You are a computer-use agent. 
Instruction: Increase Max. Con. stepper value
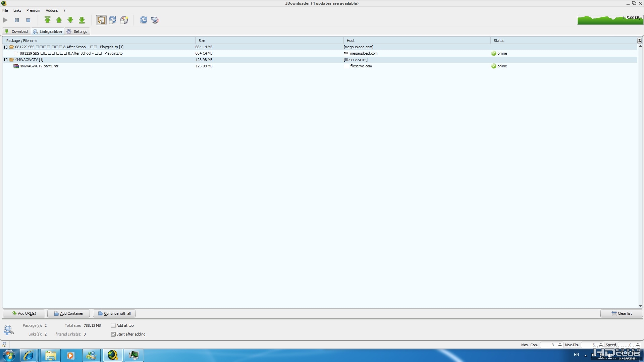(560, 344)
